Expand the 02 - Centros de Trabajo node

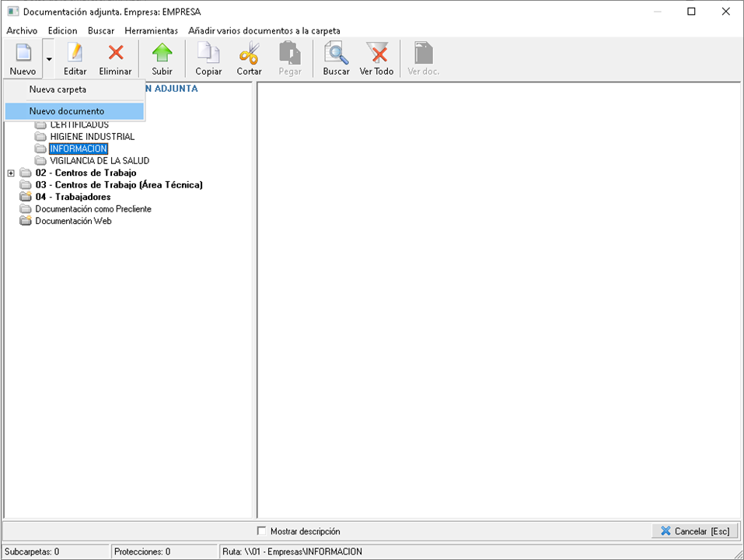click(11, 173)
